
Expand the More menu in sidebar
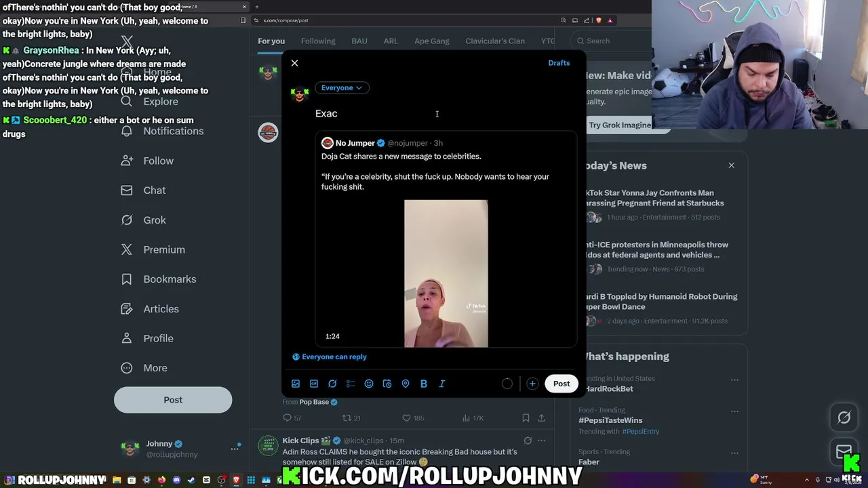[144, 368]
